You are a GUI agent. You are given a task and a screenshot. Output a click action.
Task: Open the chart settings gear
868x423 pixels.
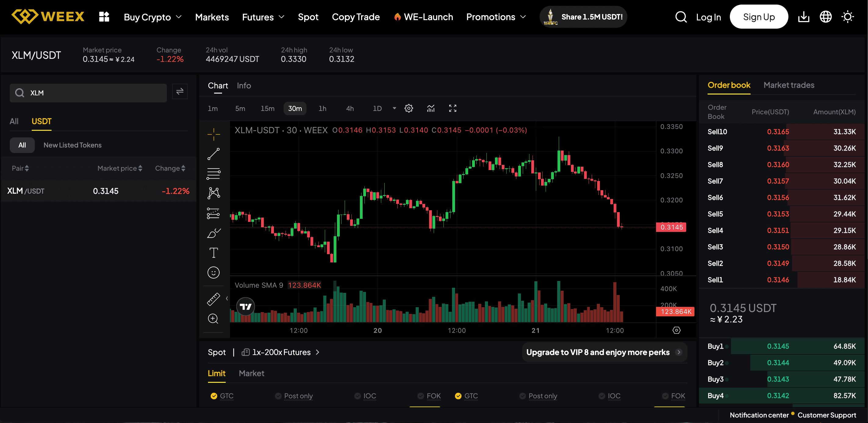409,108
